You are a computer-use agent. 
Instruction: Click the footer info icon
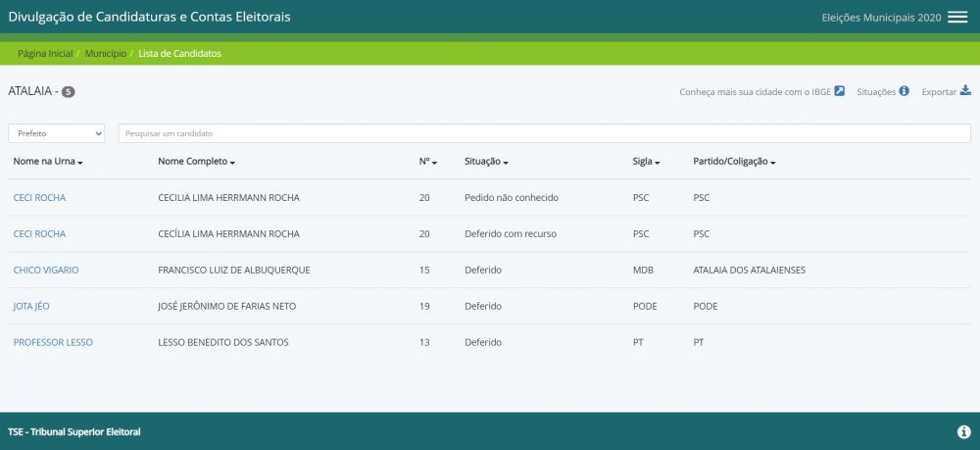coord(963,431)
